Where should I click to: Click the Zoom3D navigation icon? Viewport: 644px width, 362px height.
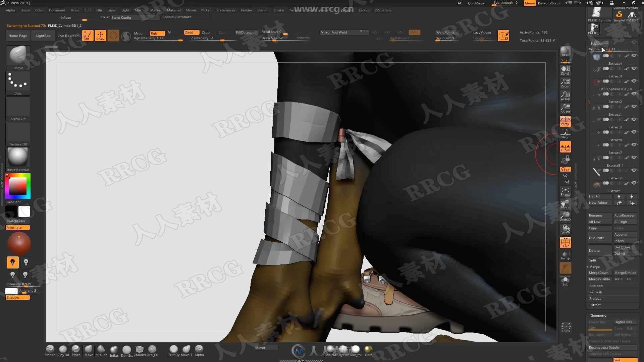[565, 217]
